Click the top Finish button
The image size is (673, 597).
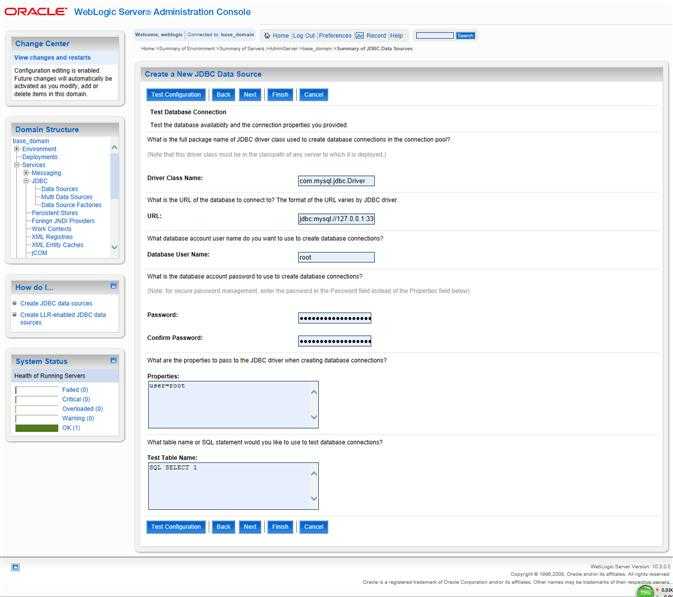[280, 95]
